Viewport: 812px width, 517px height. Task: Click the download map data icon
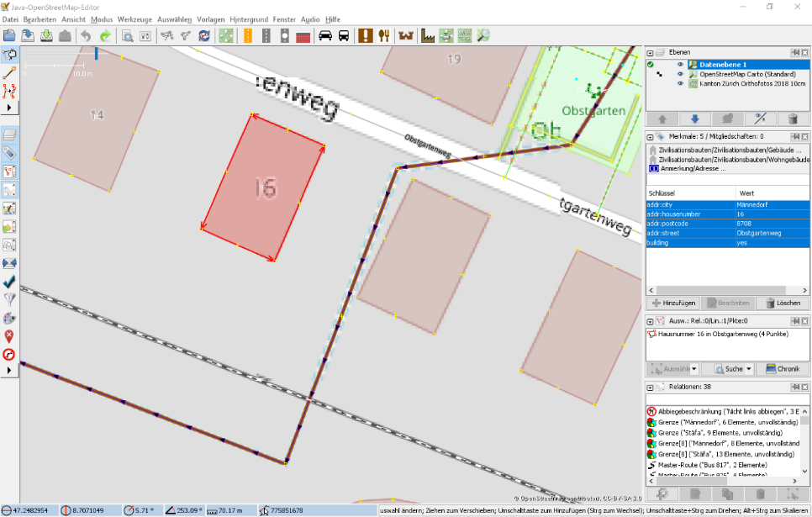(46, 35)
